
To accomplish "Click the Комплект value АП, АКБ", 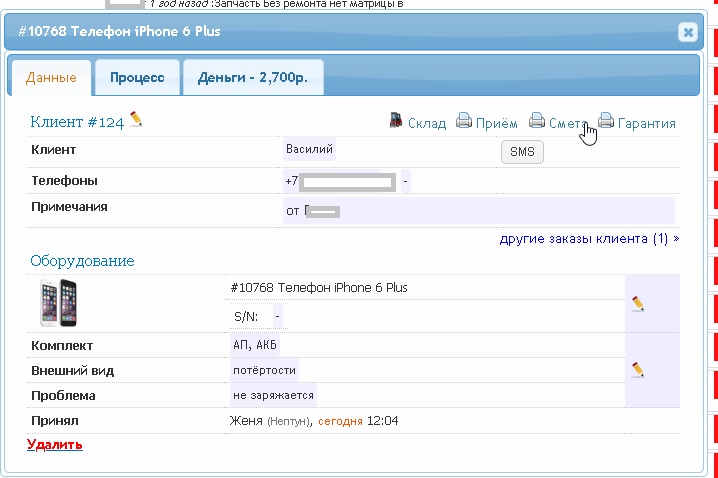I will click(255, 345).
